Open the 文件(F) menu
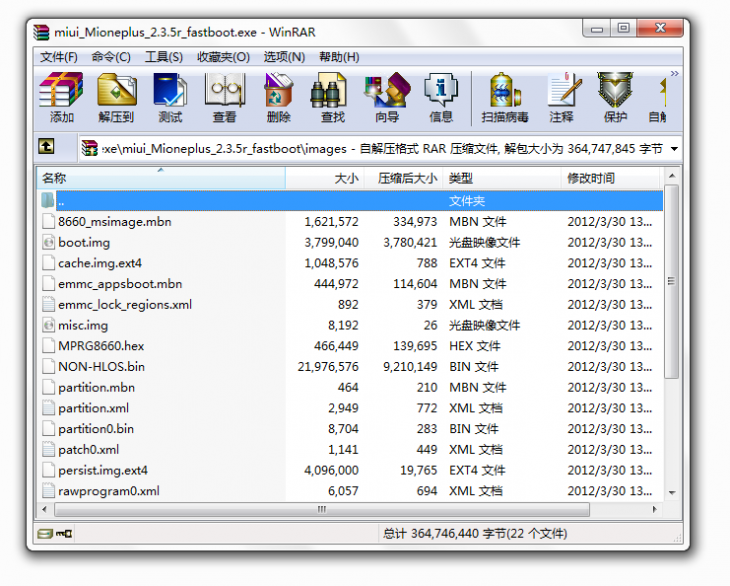 pyautogui.click(x=59, y=57)
